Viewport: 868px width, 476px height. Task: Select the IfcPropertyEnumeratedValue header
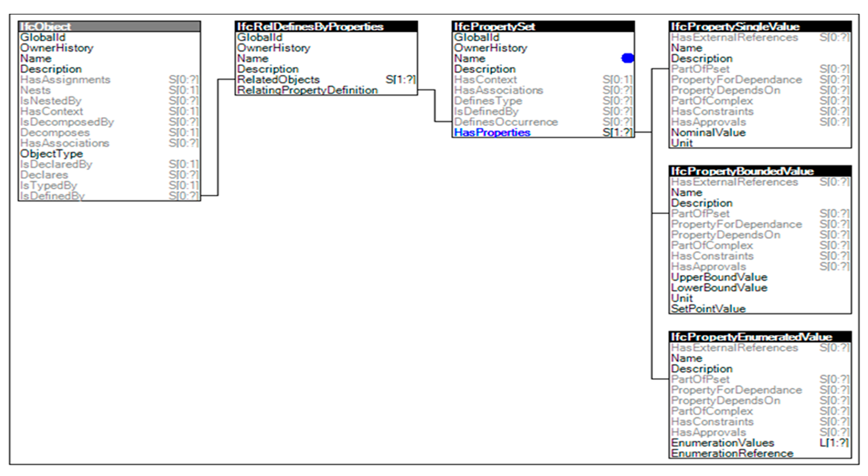[x=760, y=337]
